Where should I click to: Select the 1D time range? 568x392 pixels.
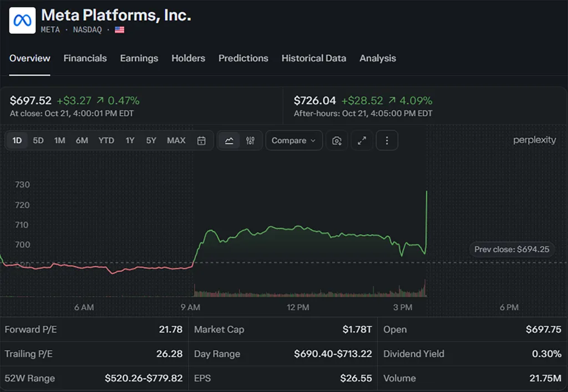(17, 140)
